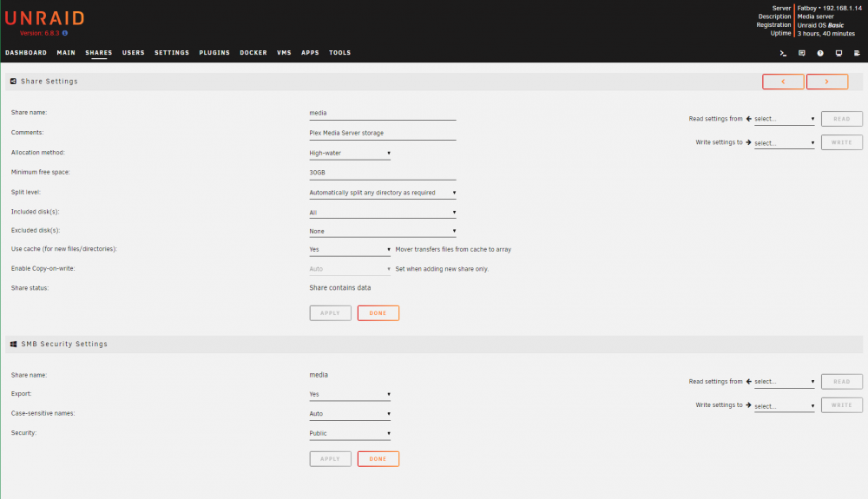Click Apply in Share Settings
Image resolution: width=868 pixels, height=499 pixels.
[330, 313]
